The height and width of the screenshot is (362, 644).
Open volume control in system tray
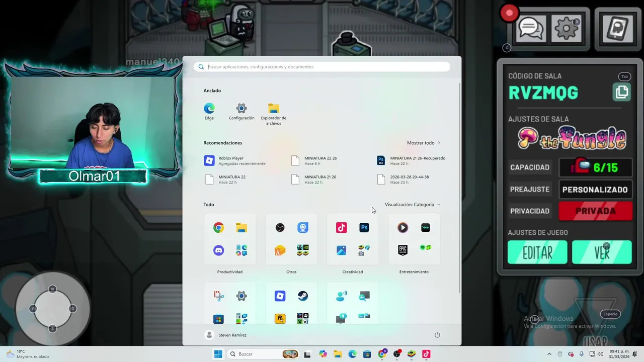[600, 354]
